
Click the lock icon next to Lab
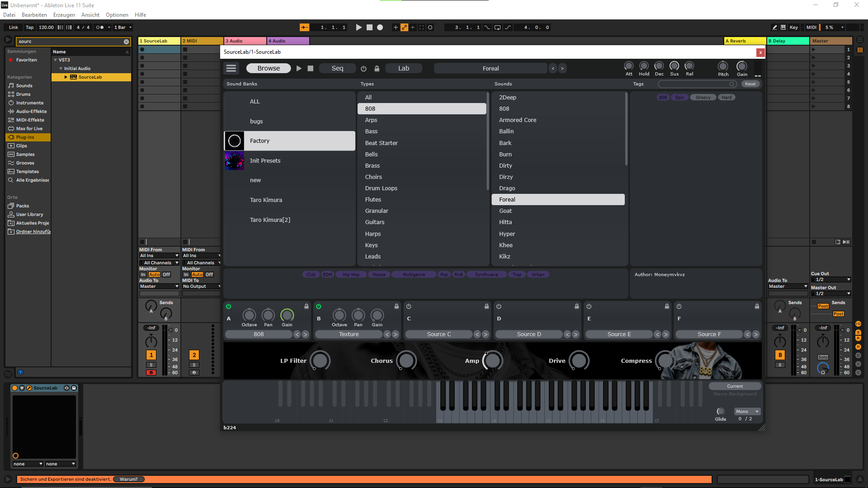pyautogui.click(x=377, y=69)
